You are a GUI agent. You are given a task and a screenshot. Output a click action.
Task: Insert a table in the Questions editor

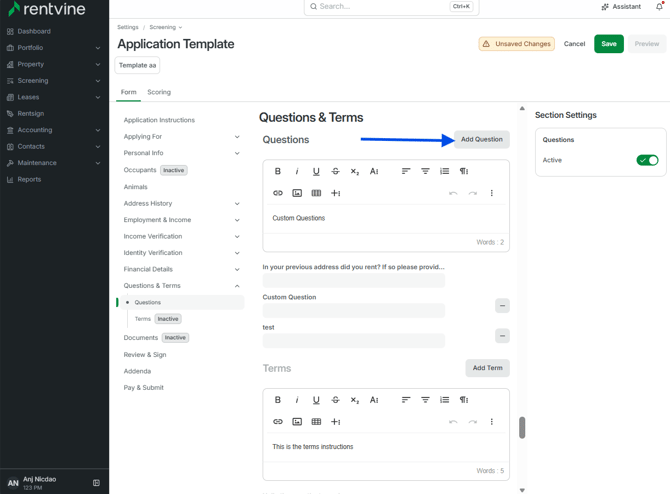316,193
